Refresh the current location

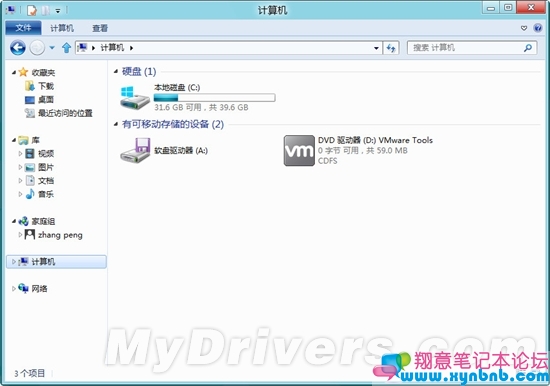[391, 48]
